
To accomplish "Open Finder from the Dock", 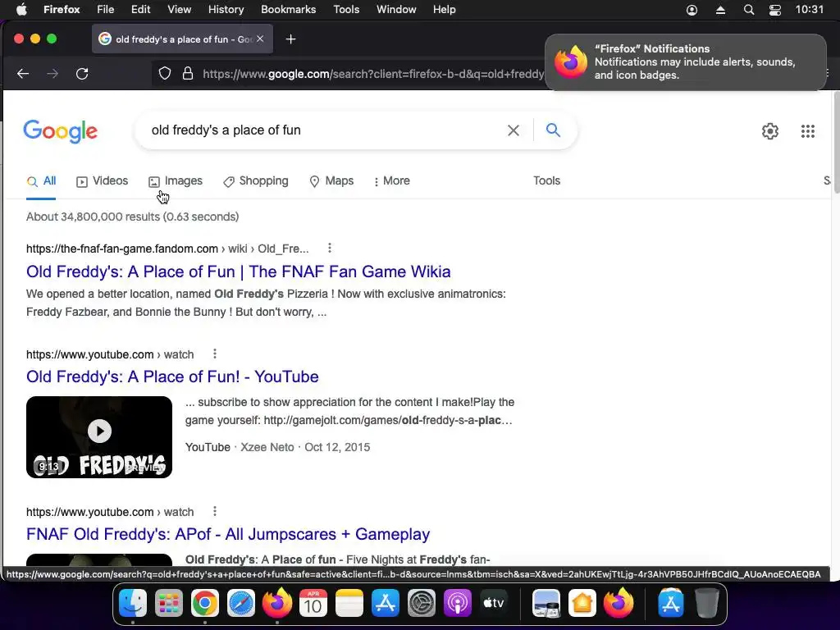I will (133, 603).
